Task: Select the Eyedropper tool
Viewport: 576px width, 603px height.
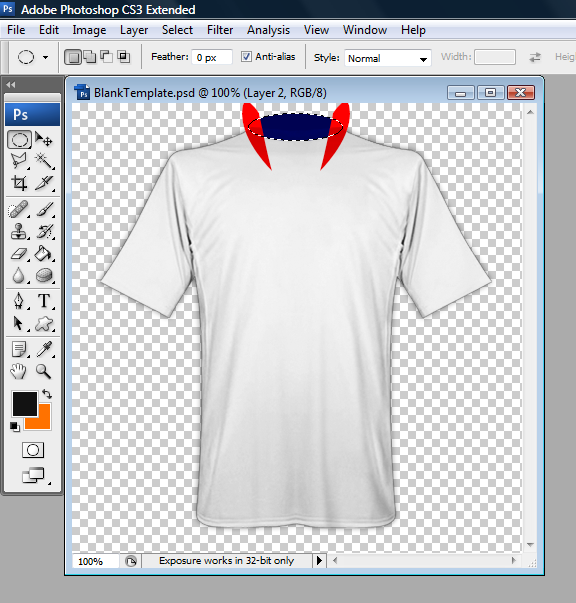Action: pyautogui.click(x=44, y=349)
